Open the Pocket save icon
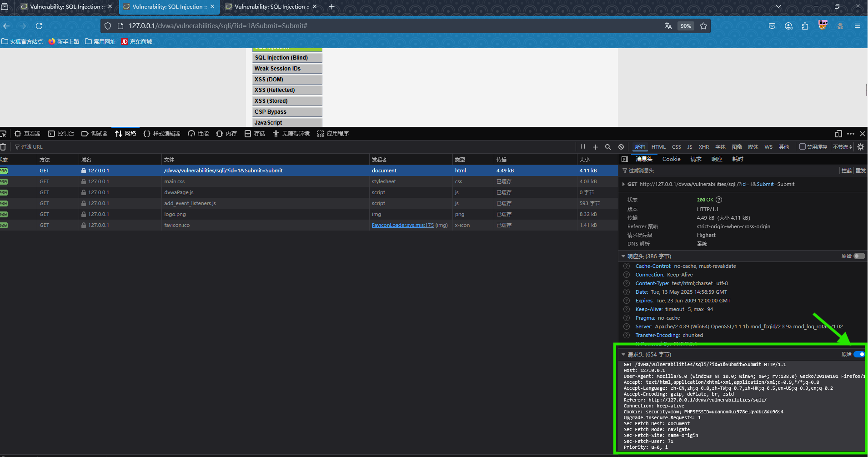Screen dimensions: 868x457 pos(772,26)
